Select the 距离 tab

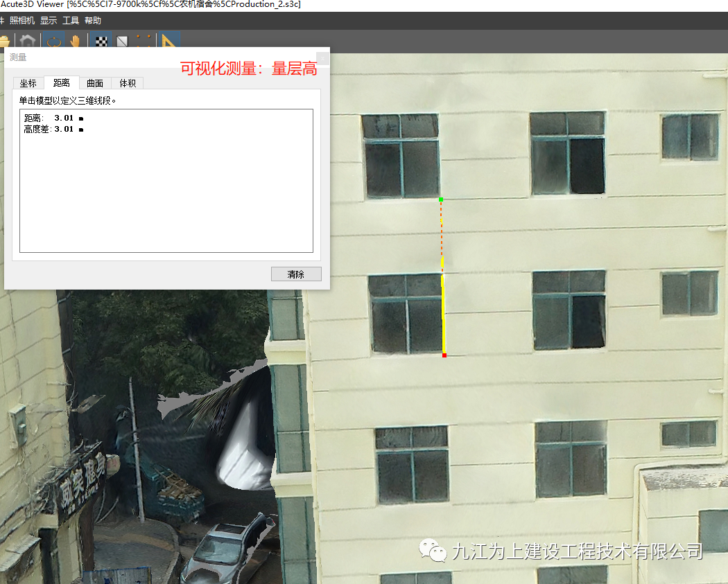coord(62,83)
